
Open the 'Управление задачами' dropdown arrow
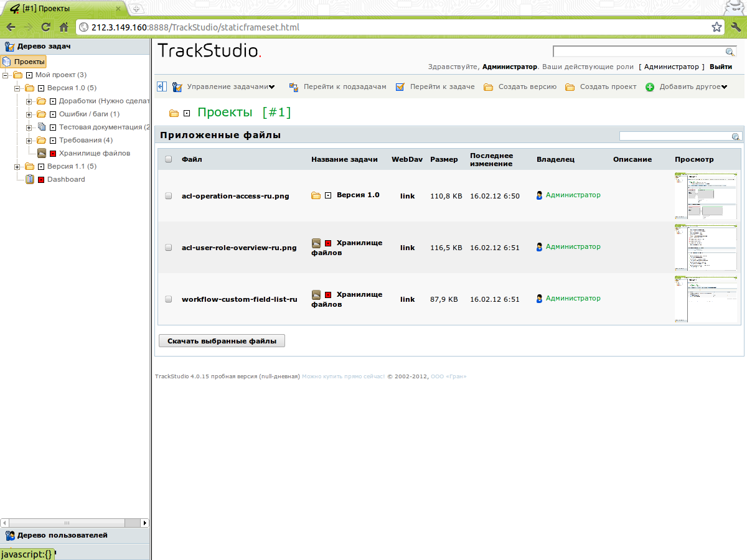272,87
